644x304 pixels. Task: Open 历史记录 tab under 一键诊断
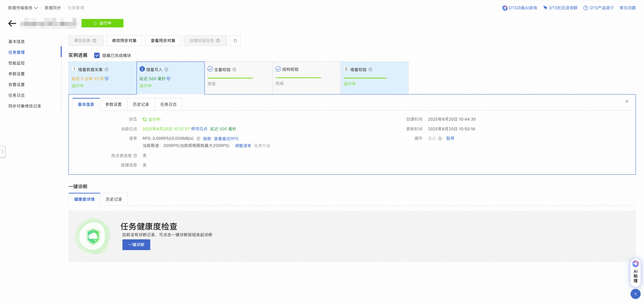click(x=114, y=199)
